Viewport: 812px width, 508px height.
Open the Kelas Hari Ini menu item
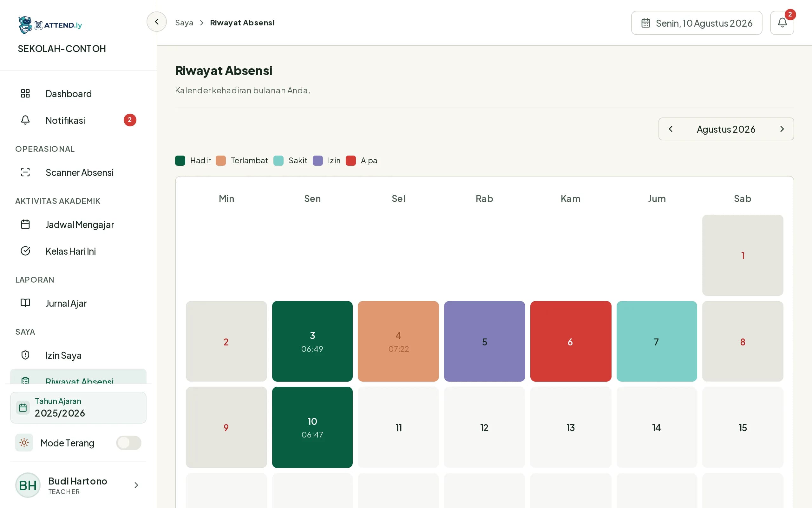pos(78,251)
